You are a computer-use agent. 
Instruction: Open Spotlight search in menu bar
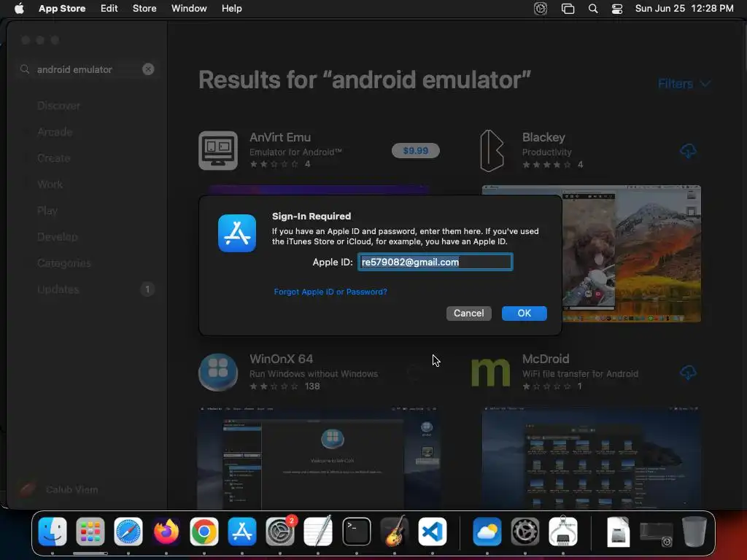(x=593, y=9)
